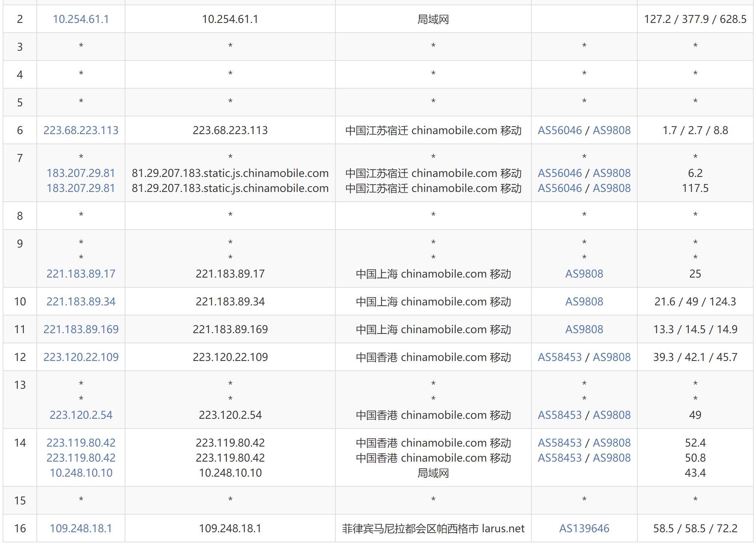Select latency value 117.5 in hop 7

695,188
